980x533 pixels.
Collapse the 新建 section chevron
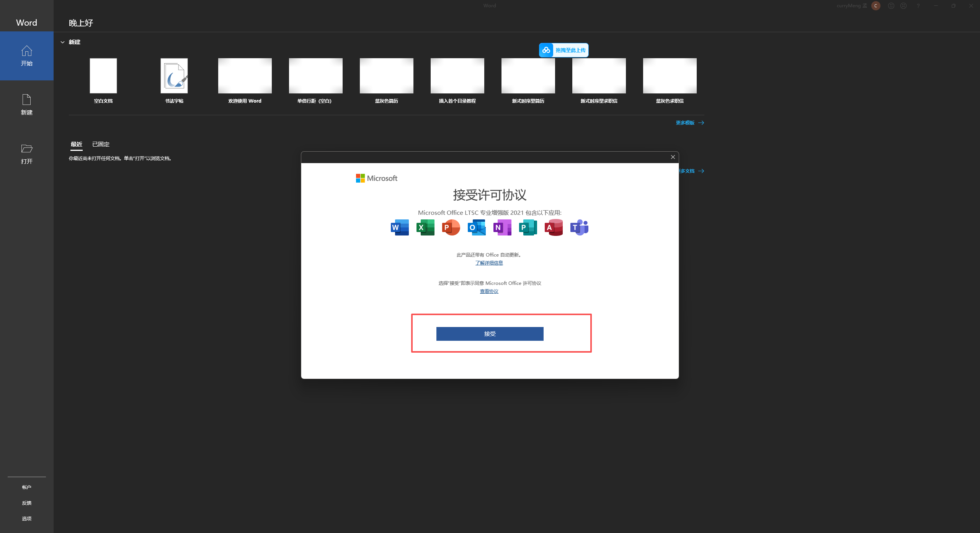pos(62,42)
